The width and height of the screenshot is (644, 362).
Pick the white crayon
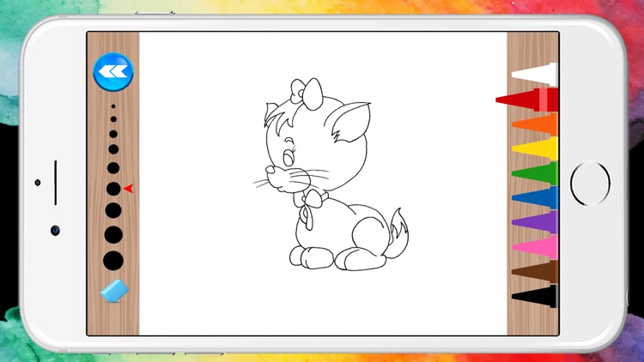tap(534, 75)
